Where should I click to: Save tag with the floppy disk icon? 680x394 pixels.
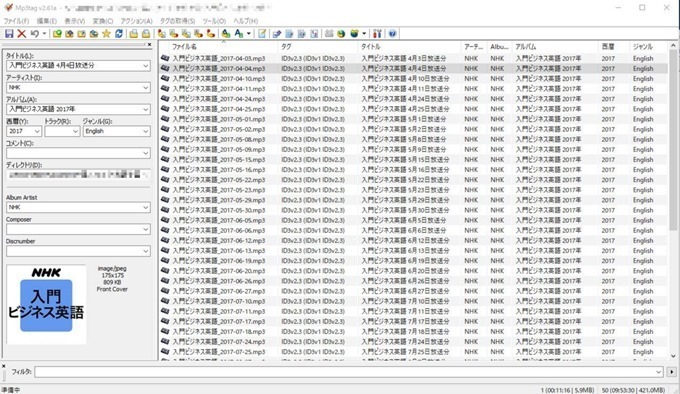[x=9, y=34]
